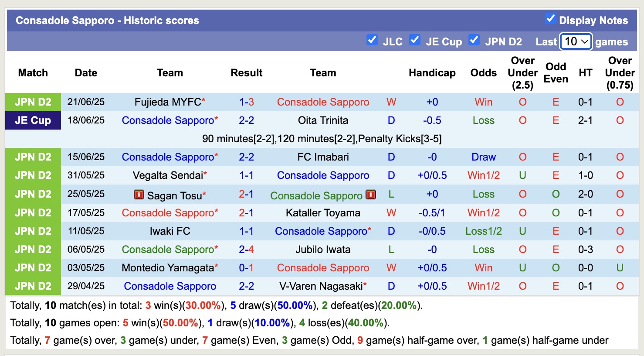Click V-Varen Nagasaki team name
The image size is (644, 356).
321,286
